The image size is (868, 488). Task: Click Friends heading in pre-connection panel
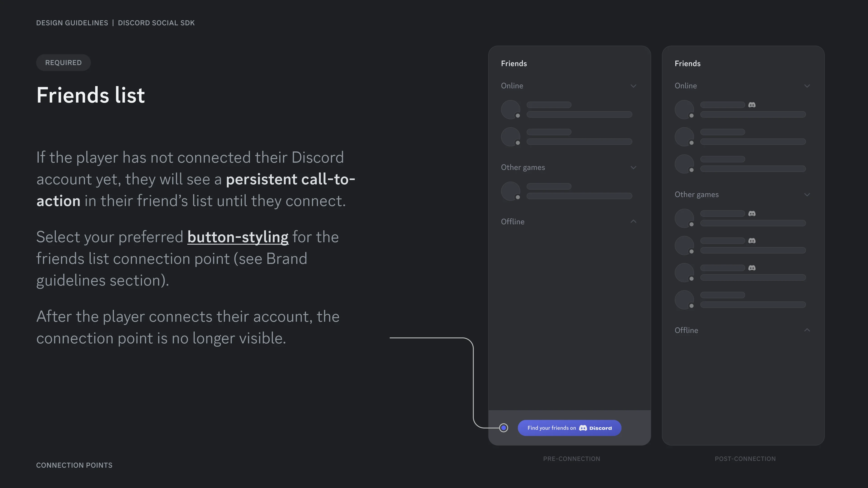click(x=514, y=64)
